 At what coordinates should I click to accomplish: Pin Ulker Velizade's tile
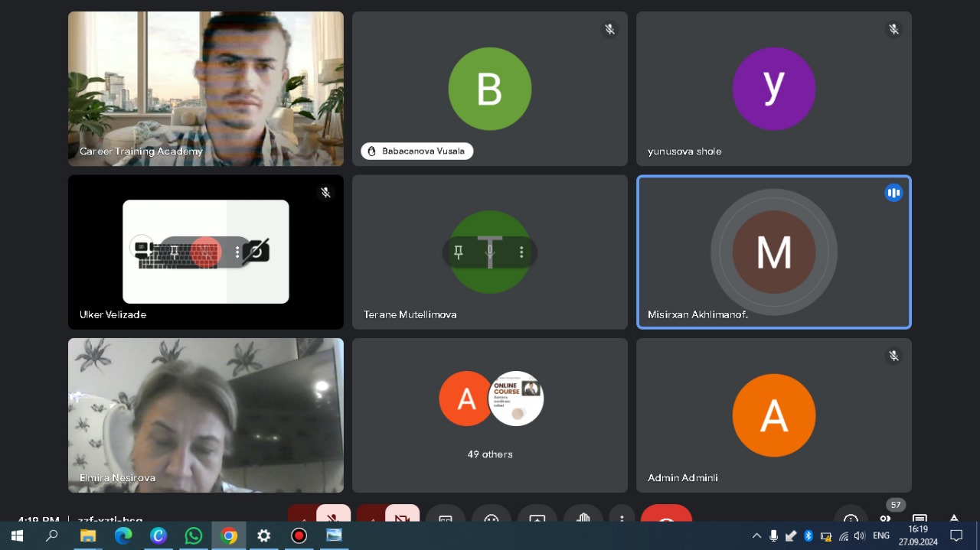point(175,252)
